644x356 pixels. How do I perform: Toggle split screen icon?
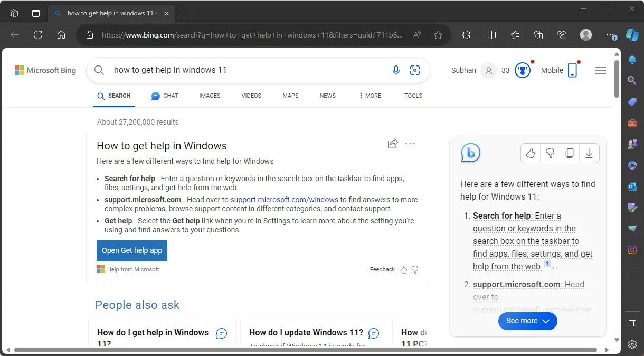pos(491,35)
